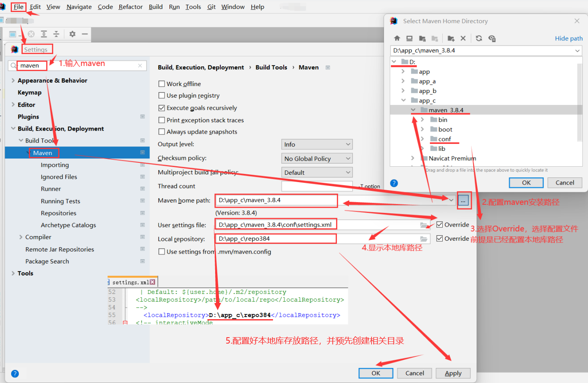Viewport: 588px width, 383px height.
Task: Collapse the maven_3.8.4 folder
Action: point(413,110)
